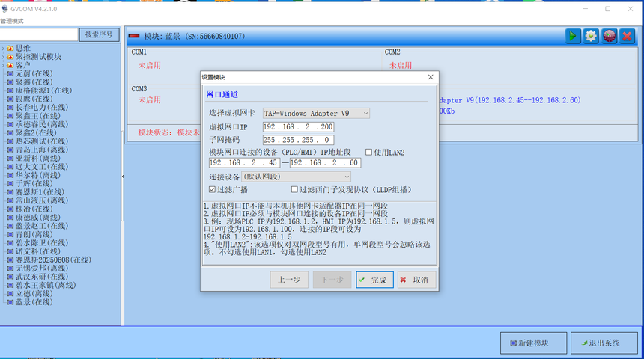Viewport: 644px width, 359px height.
Task: Click the module icon beside 承德睿民(离线)
Action: click(10, 124)
